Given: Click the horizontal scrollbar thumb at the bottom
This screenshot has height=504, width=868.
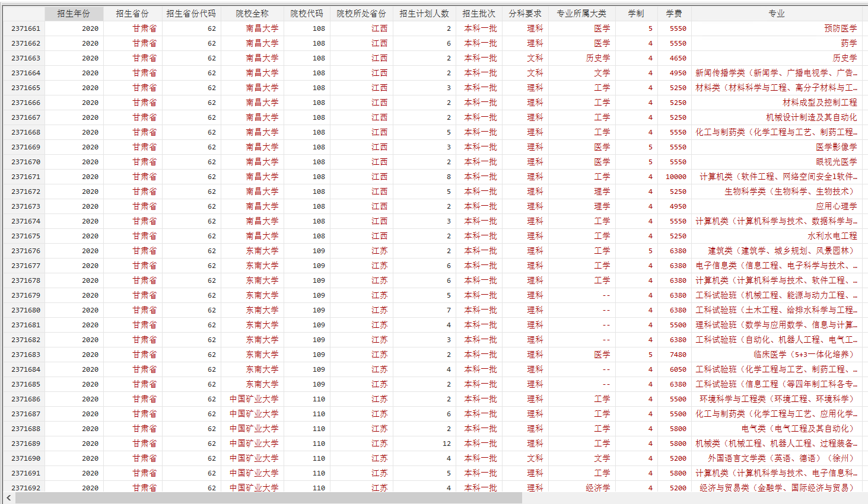Looking at the screenshot, I should (268, 499).
